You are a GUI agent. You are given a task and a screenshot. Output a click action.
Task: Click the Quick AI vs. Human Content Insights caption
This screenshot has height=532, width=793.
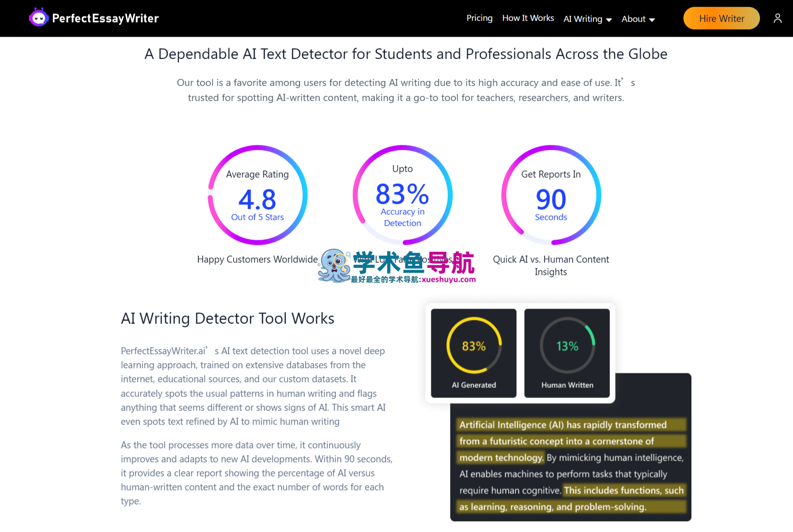(551, 265)
